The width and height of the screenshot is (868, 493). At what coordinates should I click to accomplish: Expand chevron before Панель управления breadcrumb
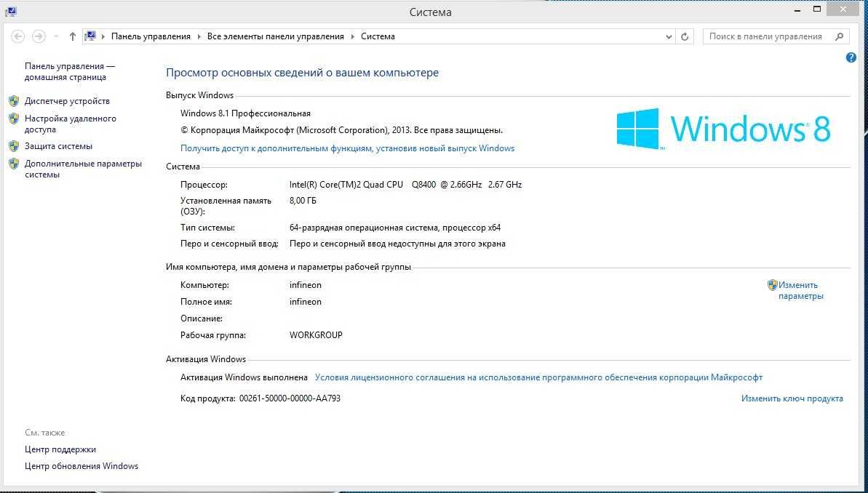click(103, 36)
